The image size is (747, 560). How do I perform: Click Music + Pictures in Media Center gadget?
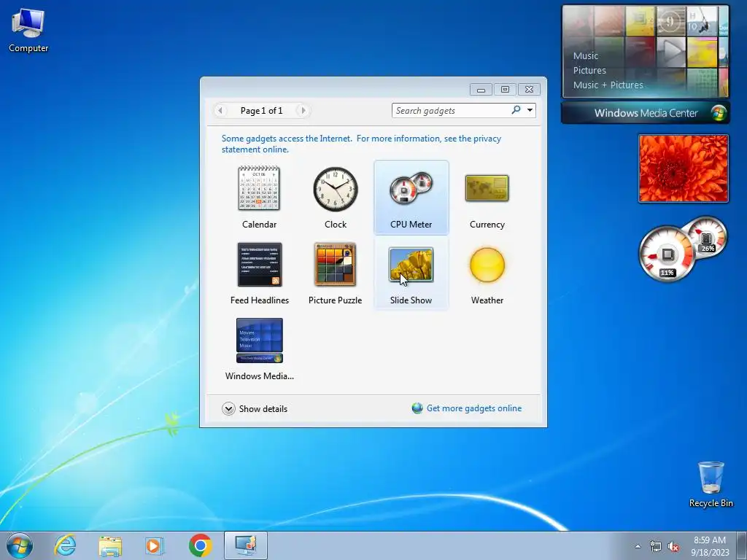point(608,85)
